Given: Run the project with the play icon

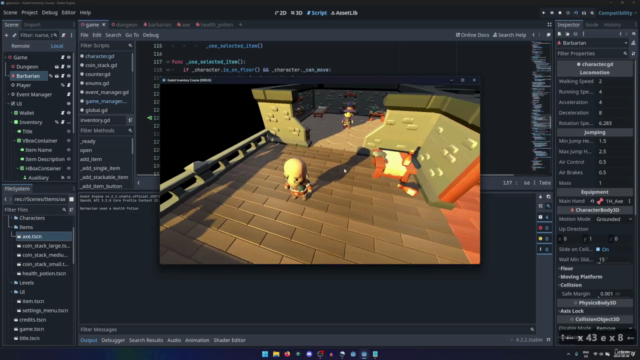Looking at the screenshot, I should 544,13.
